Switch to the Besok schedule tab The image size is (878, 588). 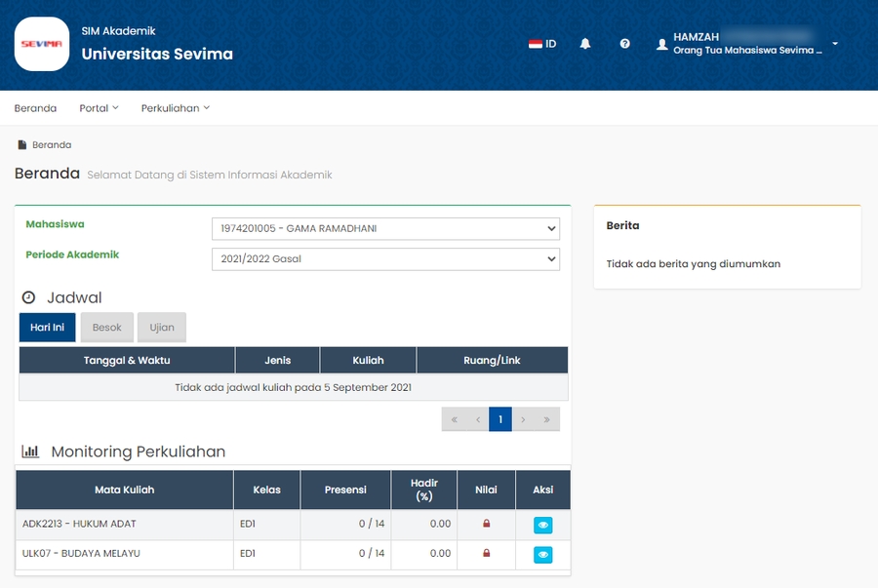(x=107, y=328)
